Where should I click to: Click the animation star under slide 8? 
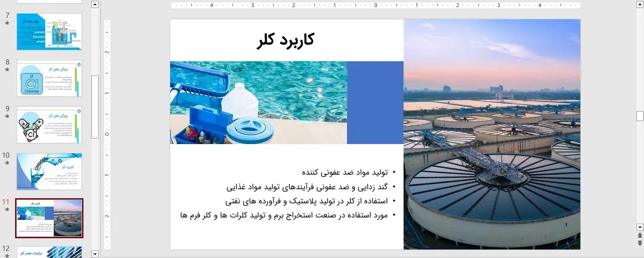[x=7, y=70]
